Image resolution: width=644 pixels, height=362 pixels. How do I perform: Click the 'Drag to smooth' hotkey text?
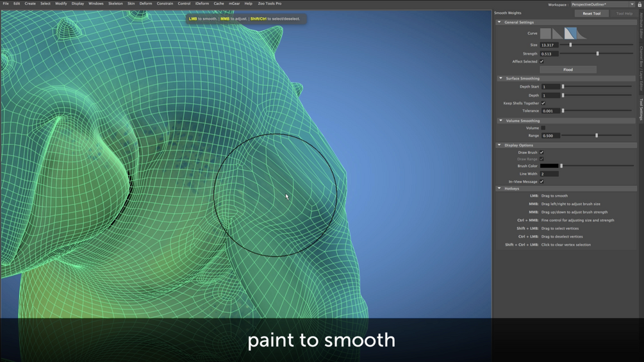[x=554, y=196]
